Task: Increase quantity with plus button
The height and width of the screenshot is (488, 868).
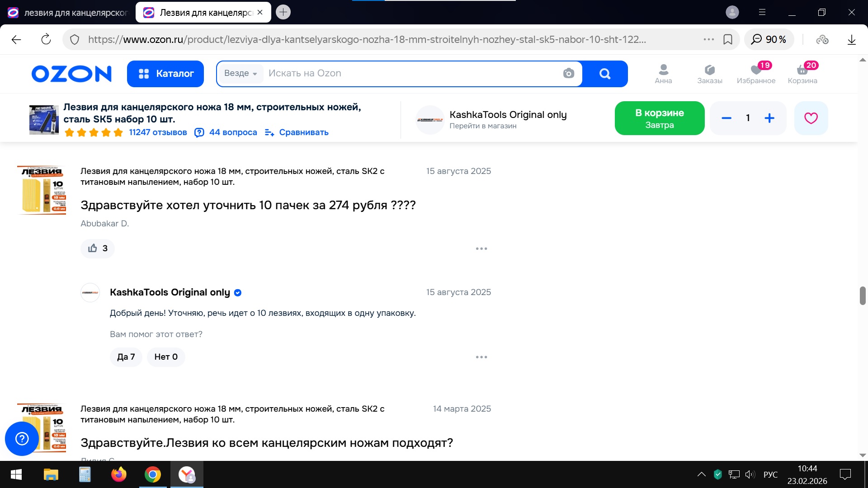Action: [769, 118]
